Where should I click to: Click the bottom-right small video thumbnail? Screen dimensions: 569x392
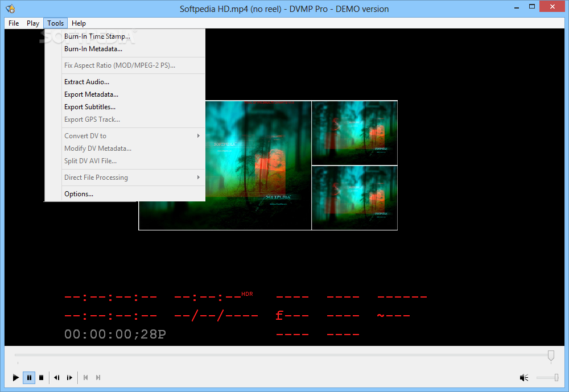(x=354, y=198)
